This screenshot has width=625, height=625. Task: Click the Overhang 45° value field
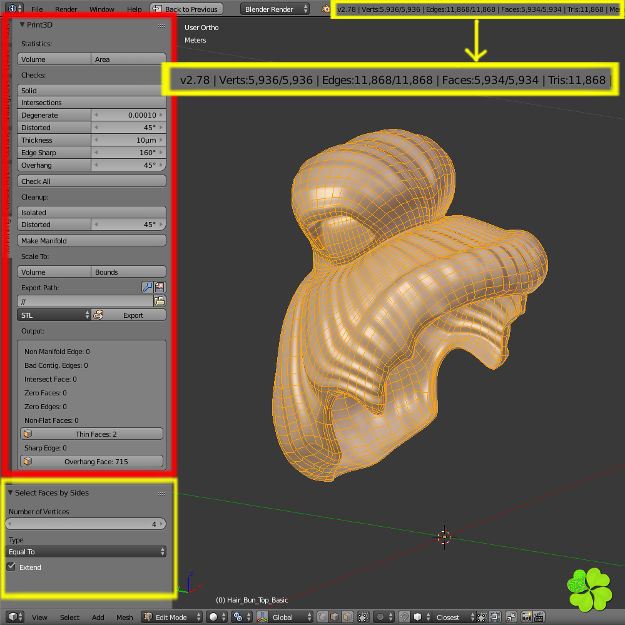coord(128,165)
